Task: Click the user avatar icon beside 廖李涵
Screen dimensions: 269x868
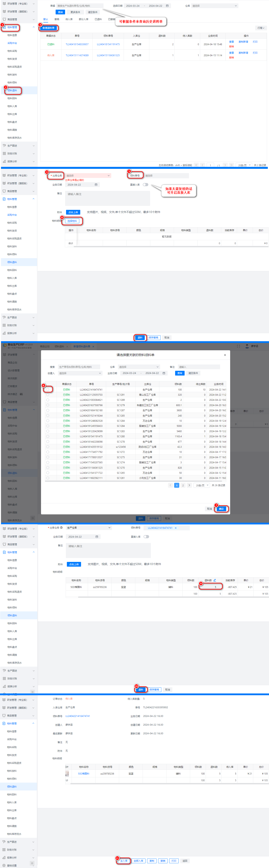Action: (x=247, y=346)
